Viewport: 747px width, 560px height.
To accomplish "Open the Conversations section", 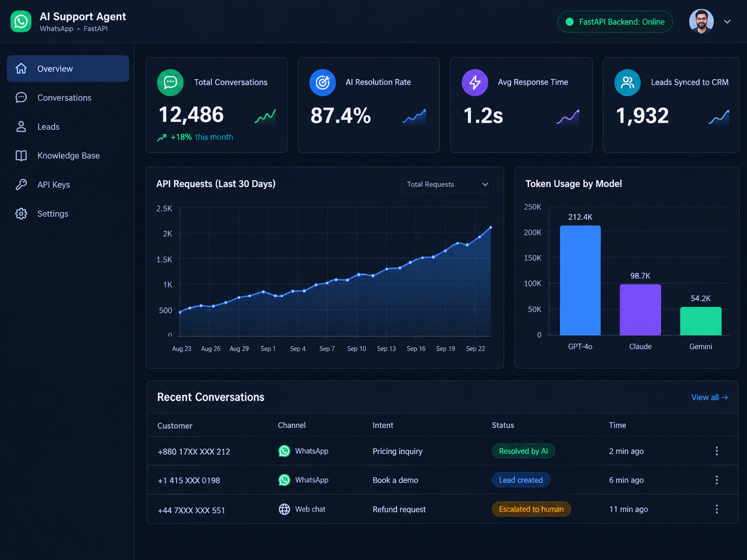I will point(68,97).
